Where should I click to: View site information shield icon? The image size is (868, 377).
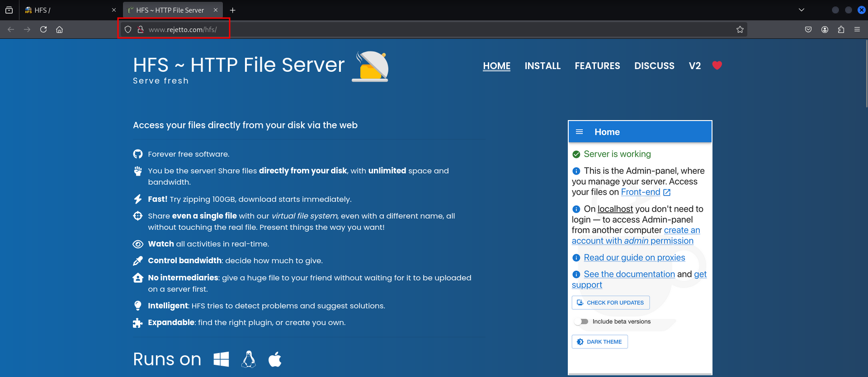pyautogui.click(x=128, y=29)
